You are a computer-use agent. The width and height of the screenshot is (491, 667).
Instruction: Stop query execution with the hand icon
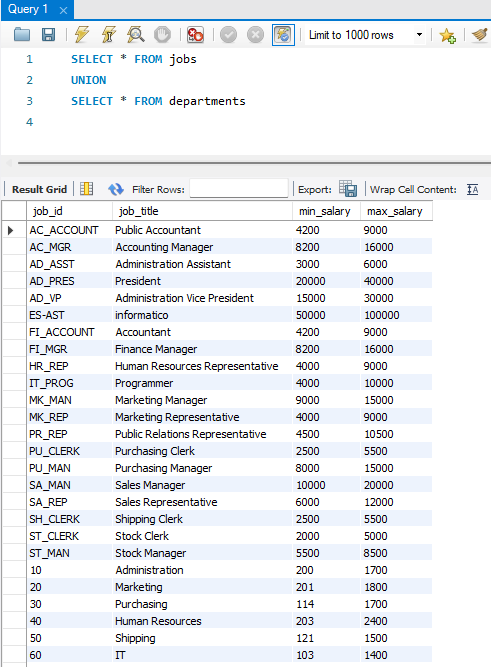click(162, 34)
